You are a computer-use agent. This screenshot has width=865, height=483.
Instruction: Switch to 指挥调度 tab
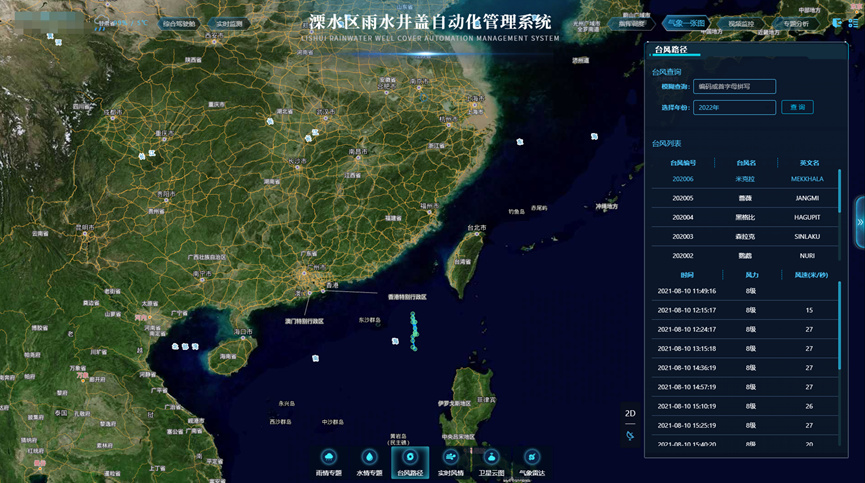click(632, 24)
